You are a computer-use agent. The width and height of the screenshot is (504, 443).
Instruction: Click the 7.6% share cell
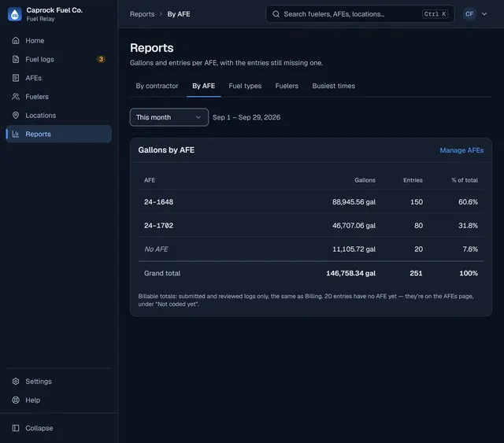[470, 249]
